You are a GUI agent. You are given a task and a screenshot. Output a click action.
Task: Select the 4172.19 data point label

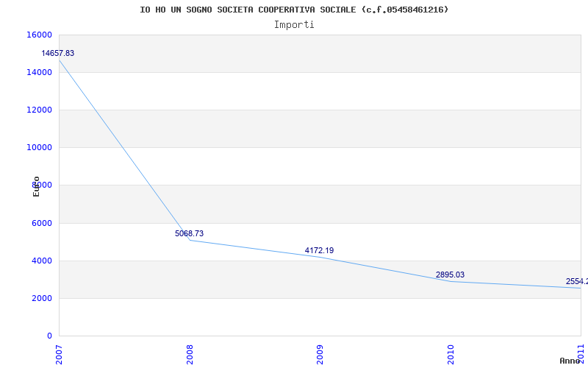[319, 250]
